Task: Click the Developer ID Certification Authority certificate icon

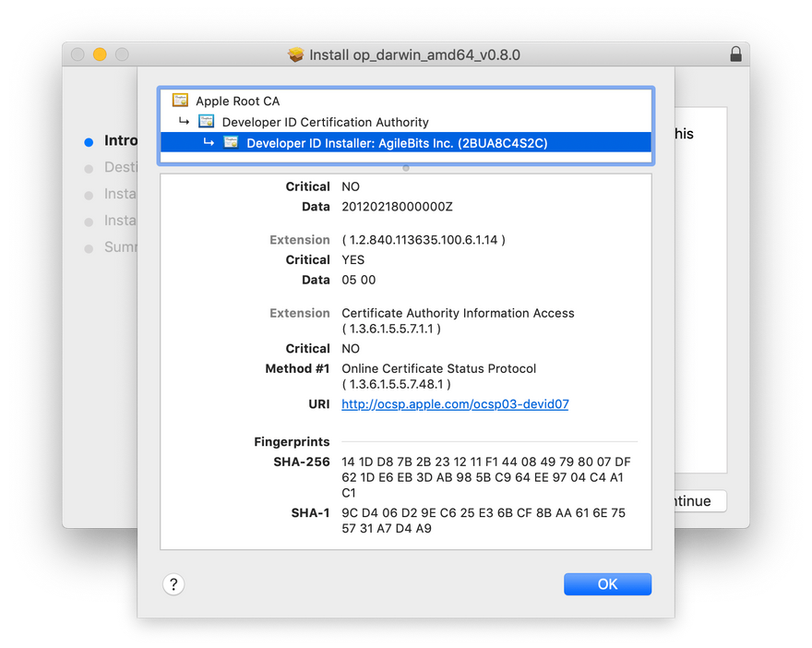Action: (x=206, y=122)
